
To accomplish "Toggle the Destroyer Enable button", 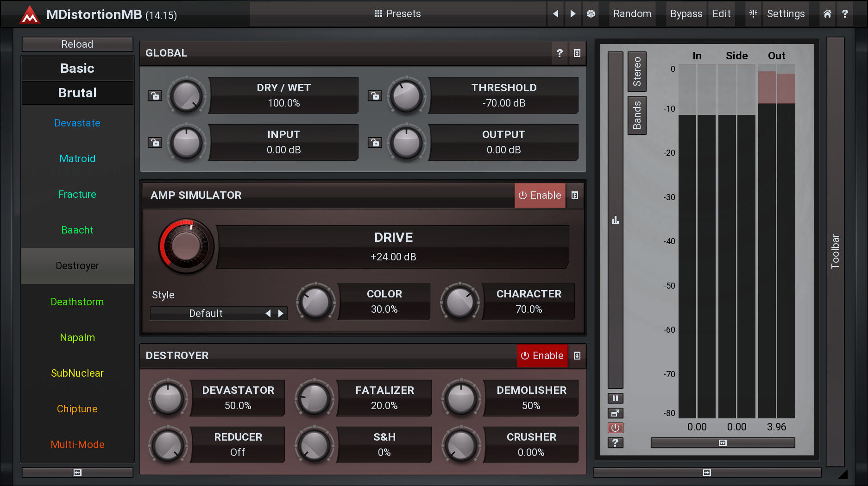I will [x=542, y=356].
